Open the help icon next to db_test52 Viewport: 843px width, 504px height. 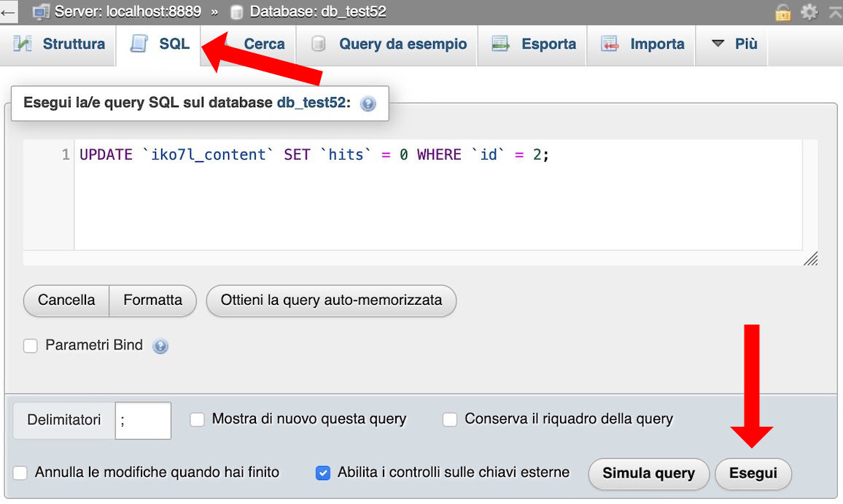[x=368, y=103]
